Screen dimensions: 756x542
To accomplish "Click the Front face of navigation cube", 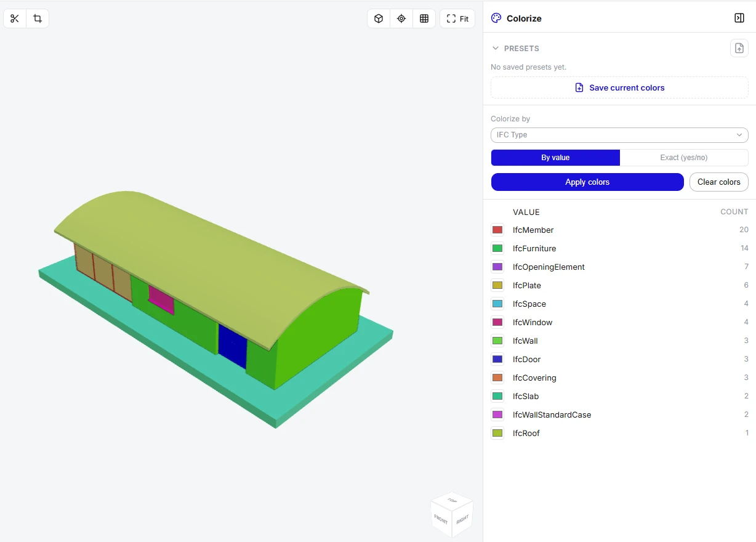I will point(441,517).
